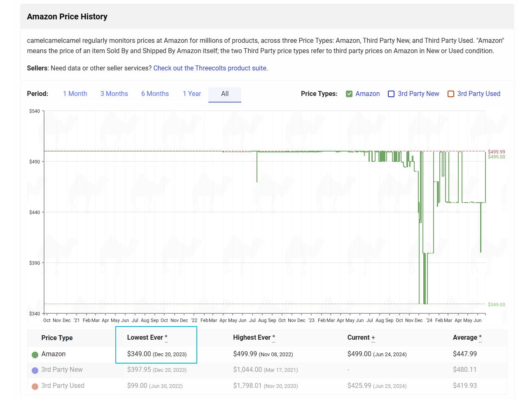Click the $499.00 chart current label

coord(497,157)
